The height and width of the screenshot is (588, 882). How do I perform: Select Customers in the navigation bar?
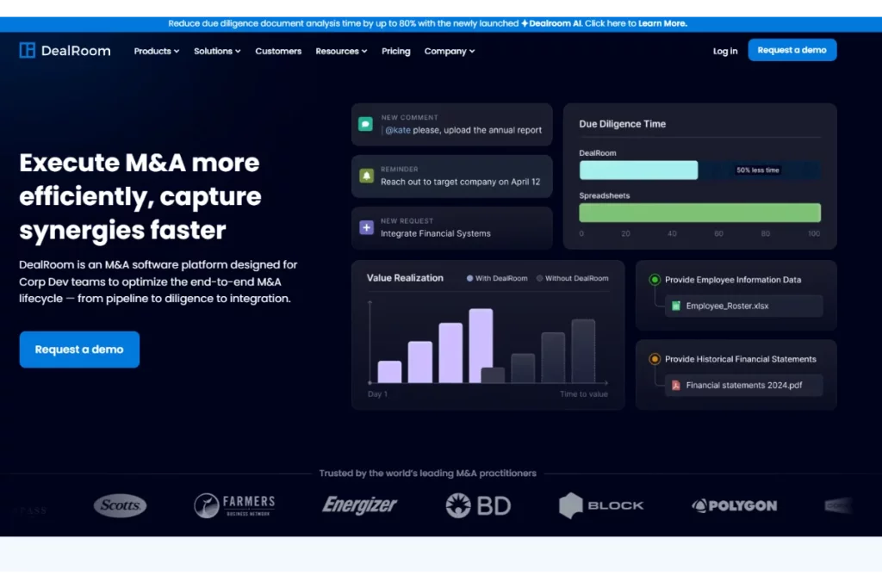(x=278, y=51)
